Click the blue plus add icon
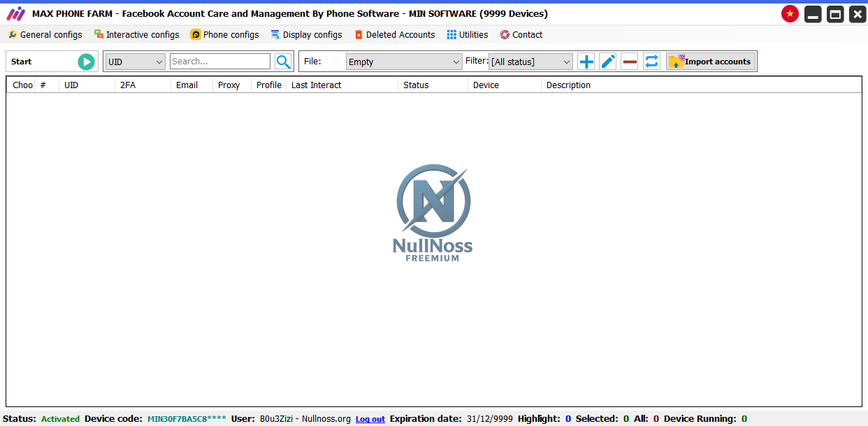 pos(586,62)
